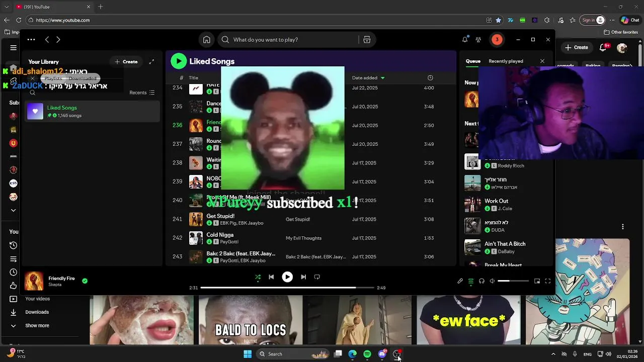Expand Your Library panel
Screen dimensions: 644x362
[x=151, y=62]
